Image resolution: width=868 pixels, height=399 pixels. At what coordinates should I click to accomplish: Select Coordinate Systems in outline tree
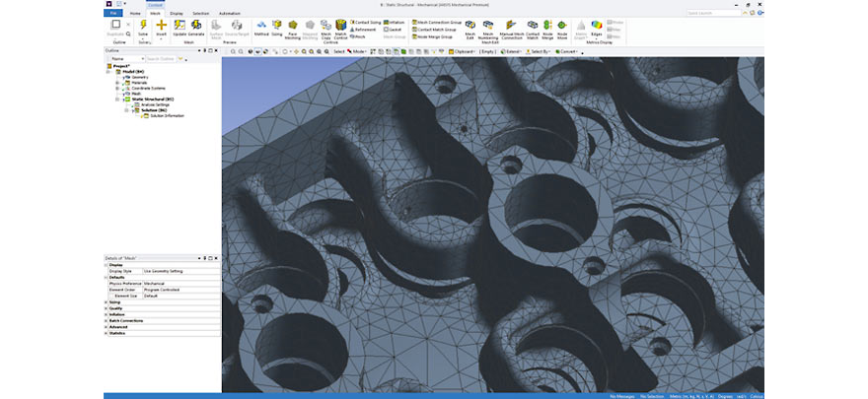[x=148, y=89]
